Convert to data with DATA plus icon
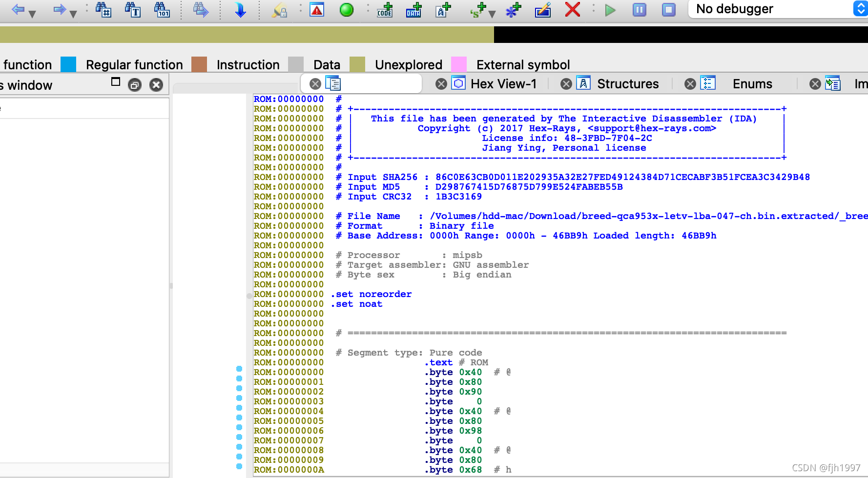Viewport: 868px width, 478px height. coord(414,10)
